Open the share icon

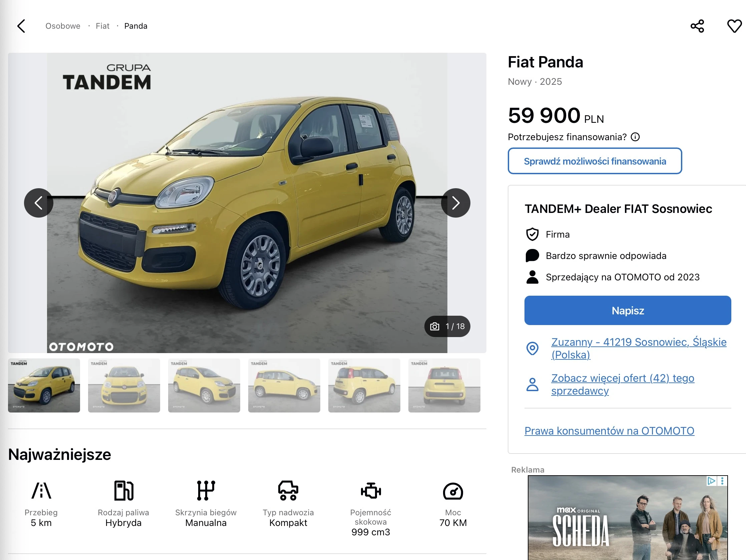697,26
